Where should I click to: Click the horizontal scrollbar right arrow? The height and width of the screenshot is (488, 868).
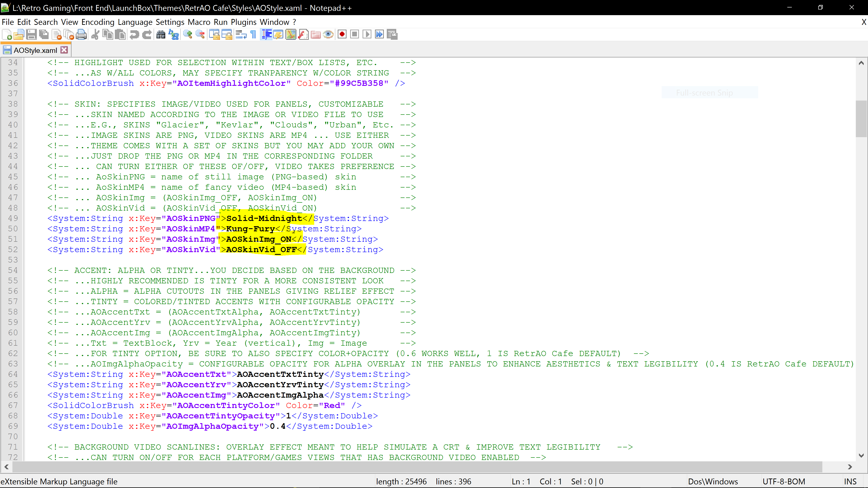pyautogui.click(x=850, y=467)
